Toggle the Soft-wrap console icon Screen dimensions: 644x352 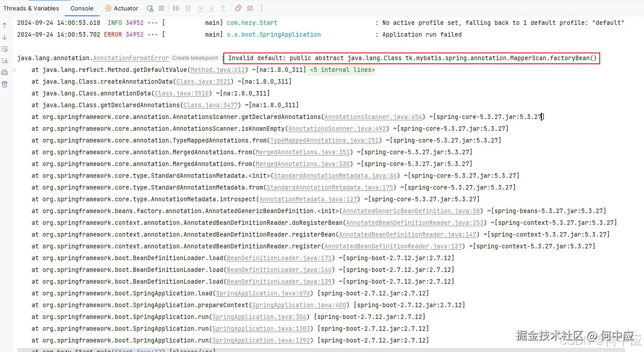tap(5, 49)
